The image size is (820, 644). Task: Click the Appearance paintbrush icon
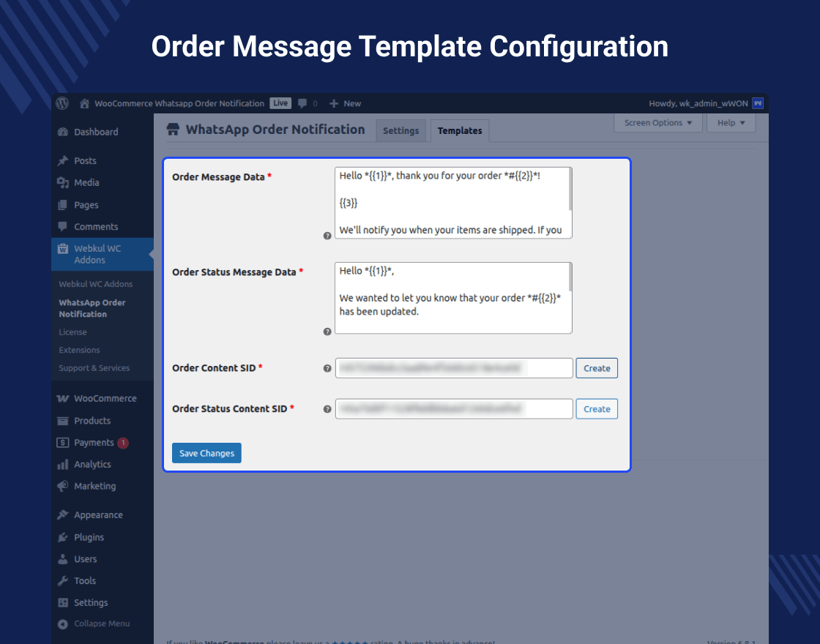[63, 515]
